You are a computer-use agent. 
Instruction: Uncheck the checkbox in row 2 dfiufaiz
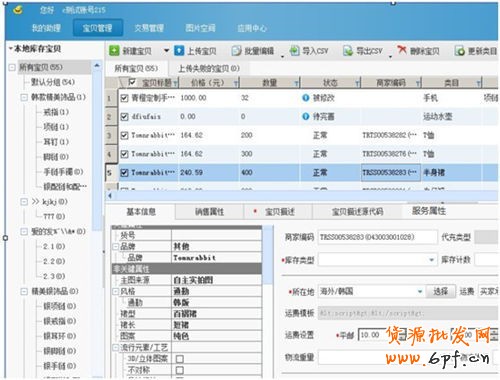124,117
